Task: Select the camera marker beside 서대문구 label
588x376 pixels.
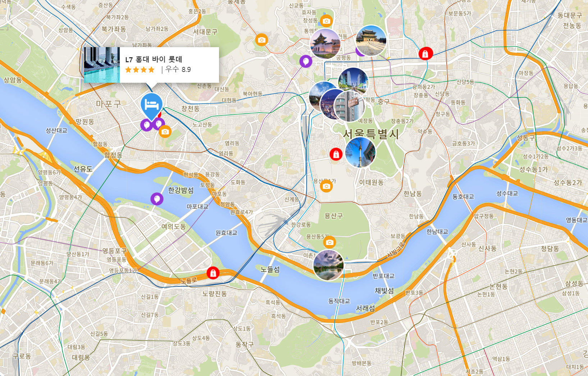Action: click(261, 40)
